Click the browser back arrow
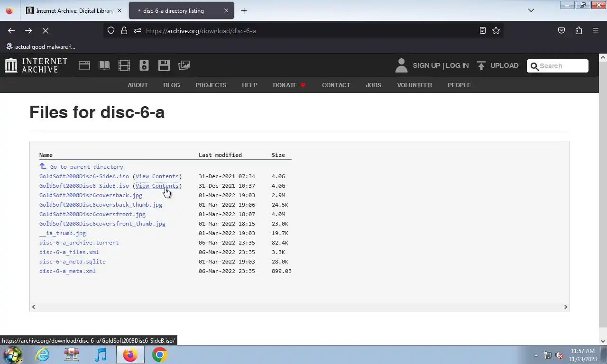Screen dimensions: 607x364 coord(11,30)
